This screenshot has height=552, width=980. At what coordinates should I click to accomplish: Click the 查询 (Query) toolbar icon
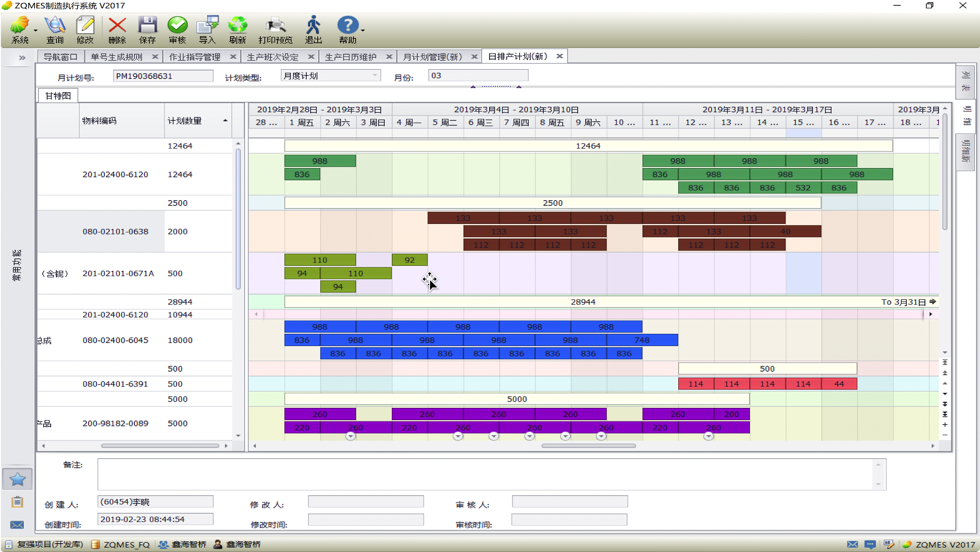click(55, 30)
